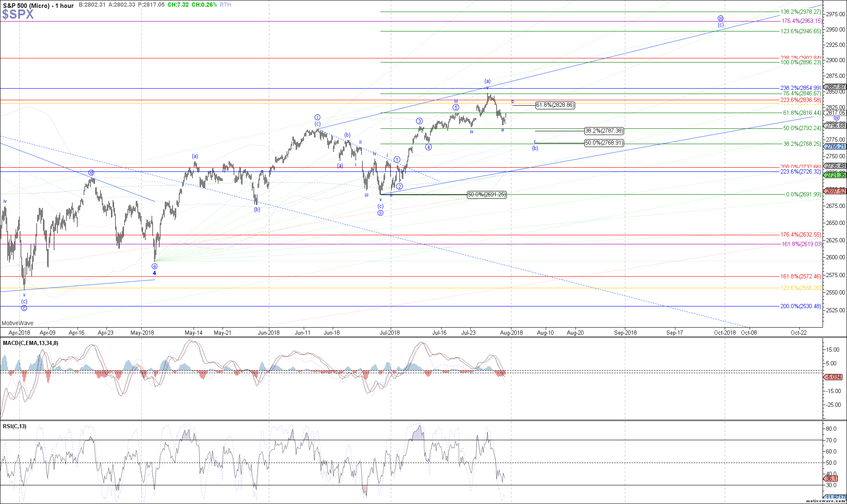Click the 50.0%(2691.25) fib label
Screen dimensions: 847x504
point(486,195)
